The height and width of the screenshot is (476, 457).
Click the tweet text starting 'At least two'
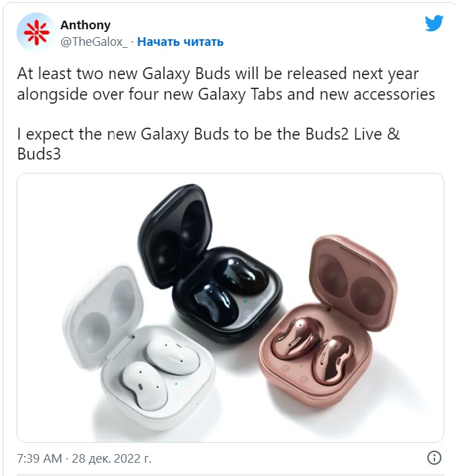tap(226, 84)
